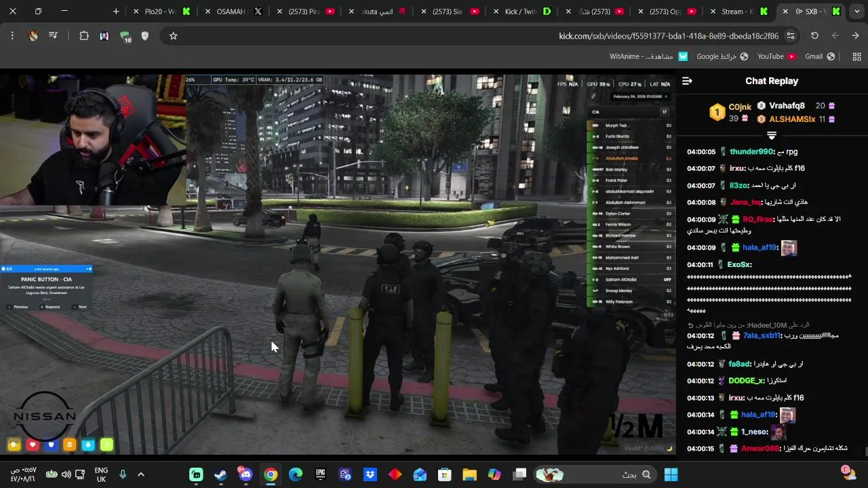
Task: Open 1_neso user in chat
Action: pos(754,432)
